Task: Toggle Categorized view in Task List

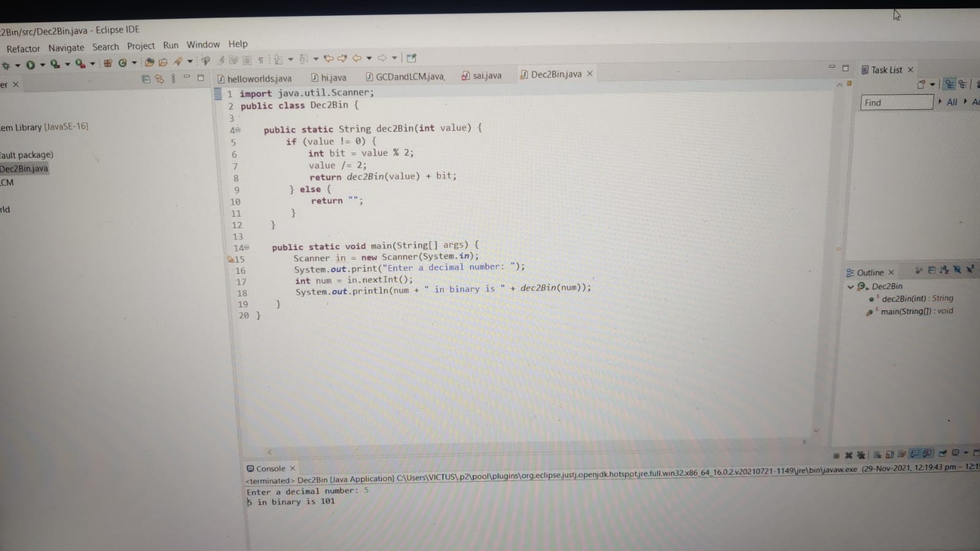Action: pos(949,85)
